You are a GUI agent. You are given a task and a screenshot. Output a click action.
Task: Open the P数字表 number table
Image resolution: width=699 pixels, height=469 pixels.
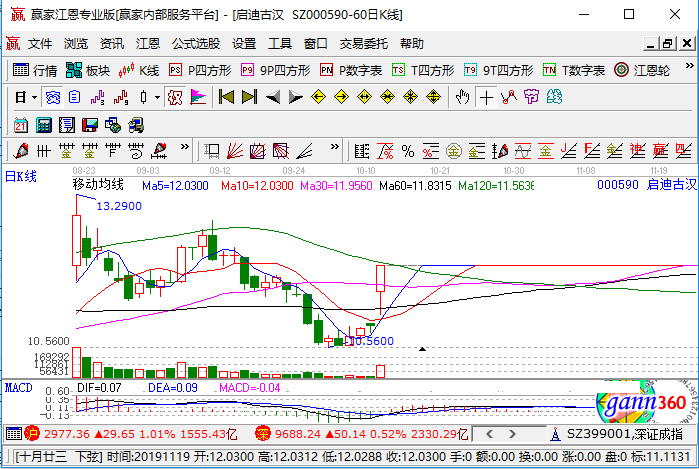click(351, 70)
